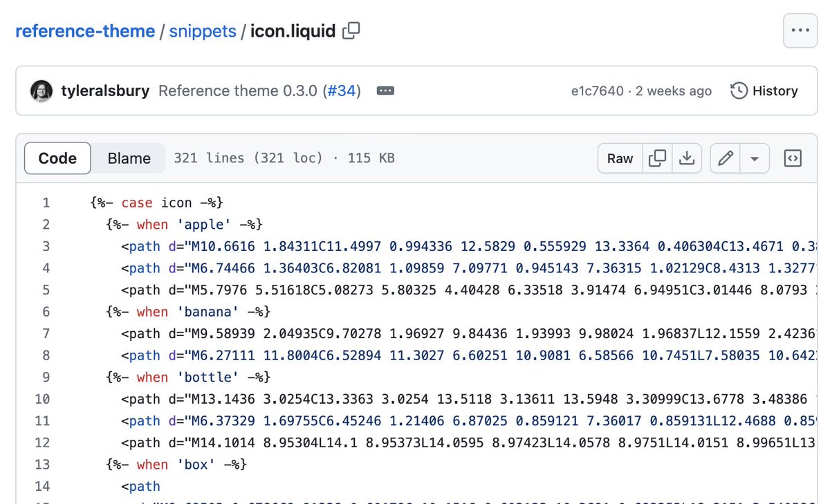Select line number 10
The width and height of the screenshot is (830, 504).
[41, 399]
